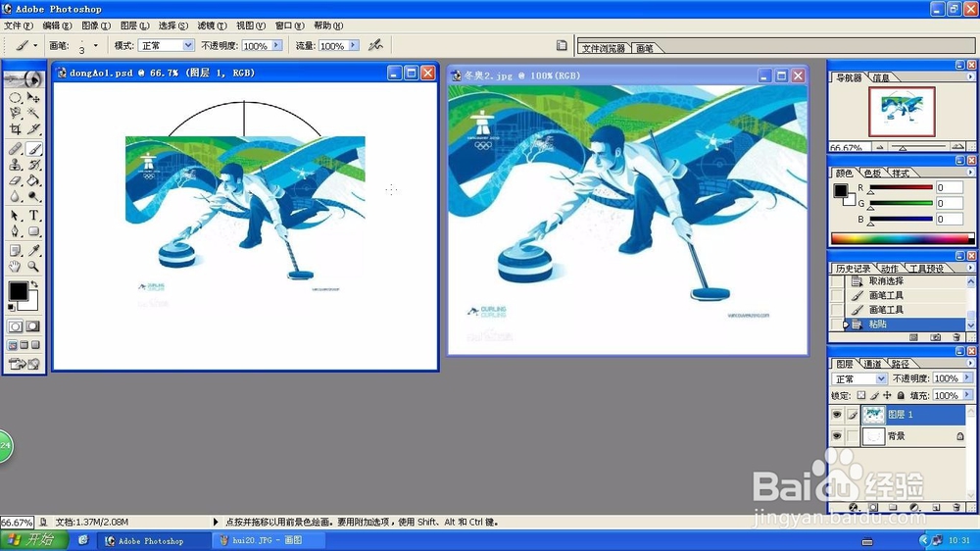This screenshot has width=980, height=551.
Task: Create new snapshot in History panel
Action: [x=935, y=337]
